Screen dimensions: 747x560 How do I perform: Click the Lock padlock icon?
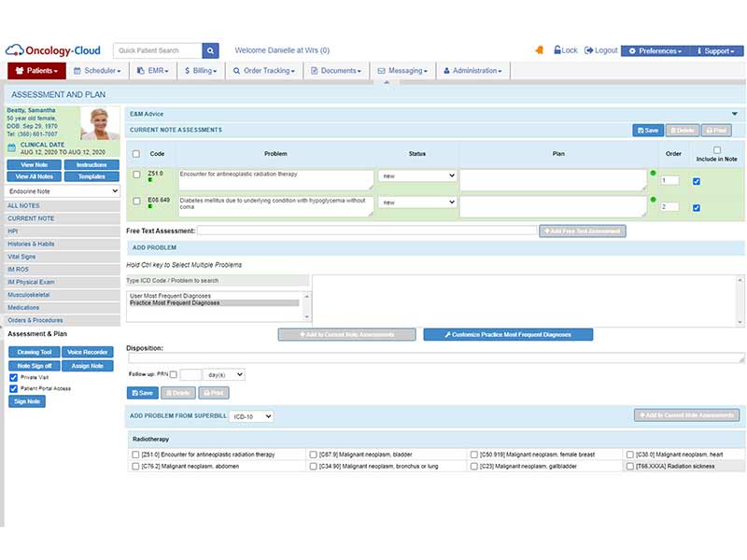click(x=557, y=50)
